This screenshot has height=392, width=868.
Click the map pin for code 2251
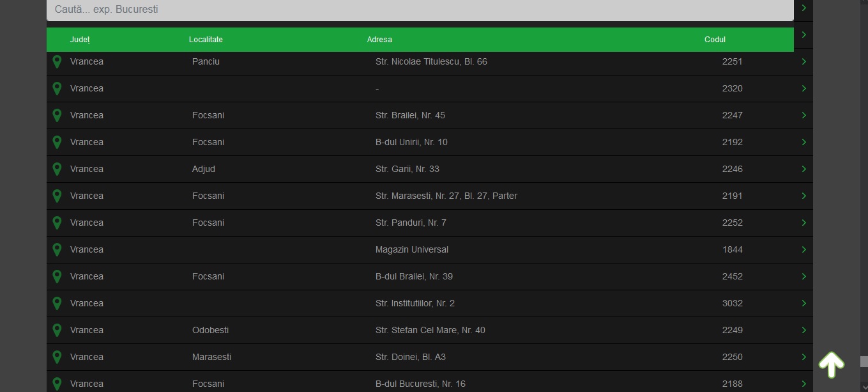[x=57, y=62]
